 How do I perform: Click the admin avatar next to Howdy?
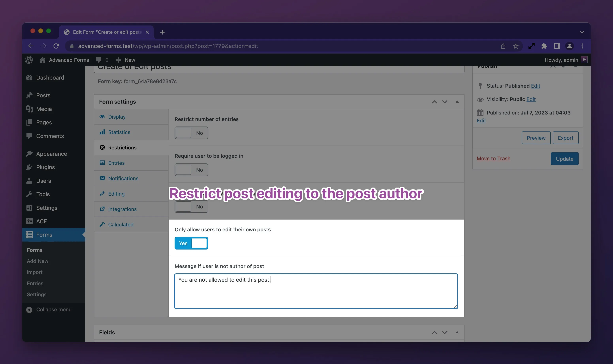(584, 60)
